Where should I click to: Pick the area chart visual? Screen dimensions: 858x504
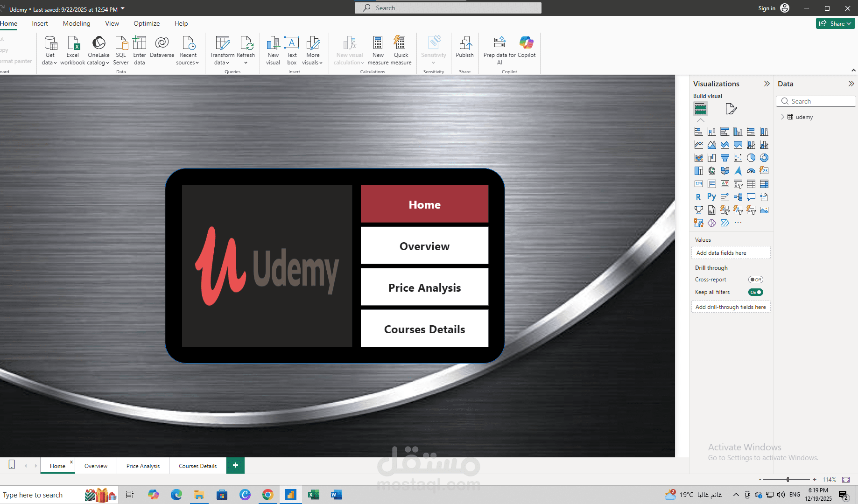coord(711,145)
